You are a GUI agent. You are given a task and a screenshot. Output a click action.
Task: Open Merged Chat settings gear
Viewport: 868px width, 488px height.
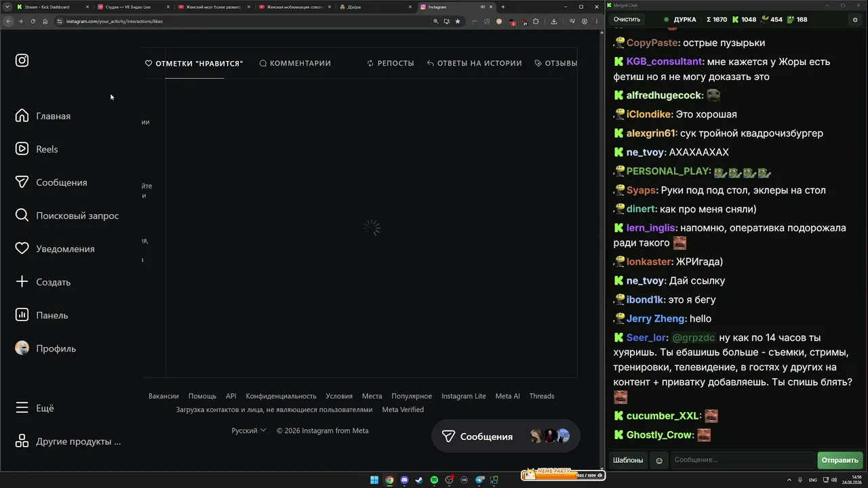(854, 20)
